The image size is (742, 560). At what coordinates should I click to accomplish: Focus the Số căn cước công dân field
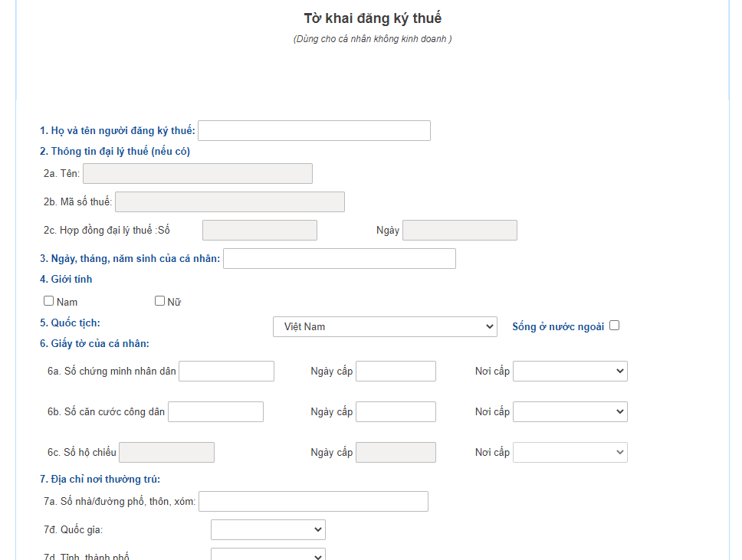pos(215,411)
